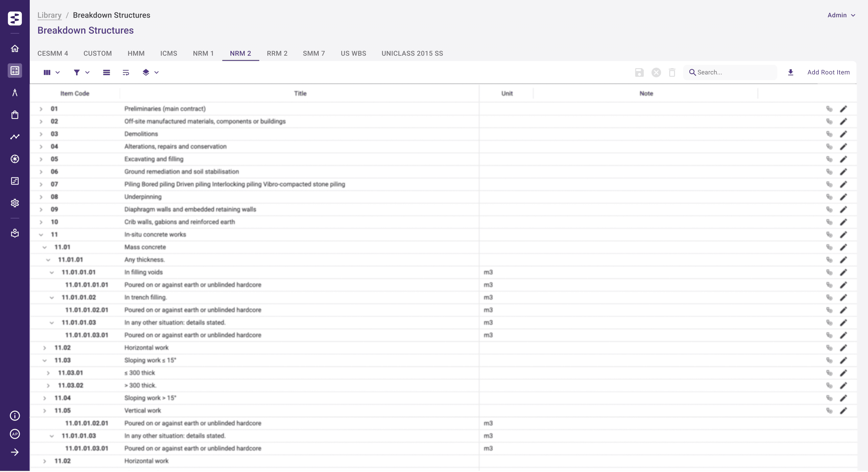The image size is (868, 472).
Task: Collapse item 11 In-situ concrete works
Action: tap(41, 235)
